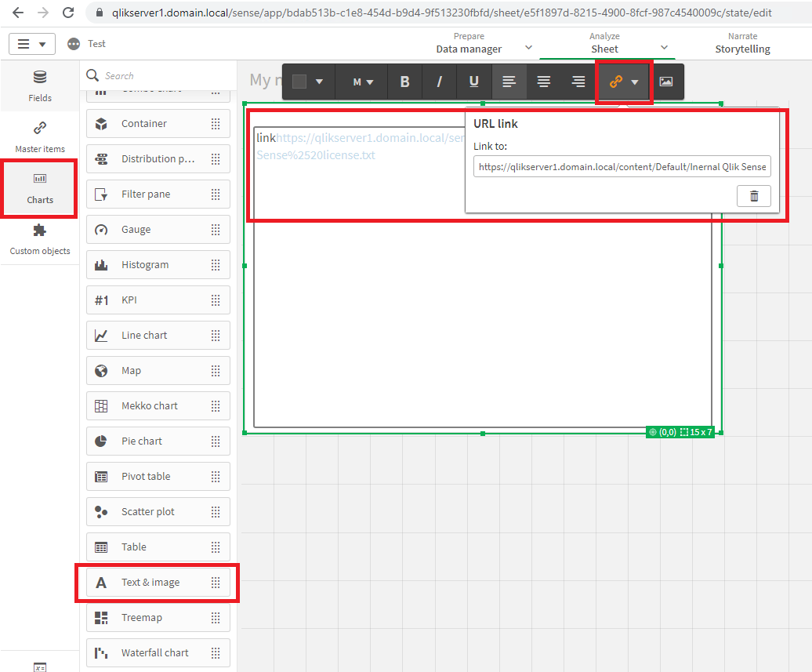The height and width of the screenshot is (672, 812).
Task: Click the Test app name
Action: (x=96, y=44)
